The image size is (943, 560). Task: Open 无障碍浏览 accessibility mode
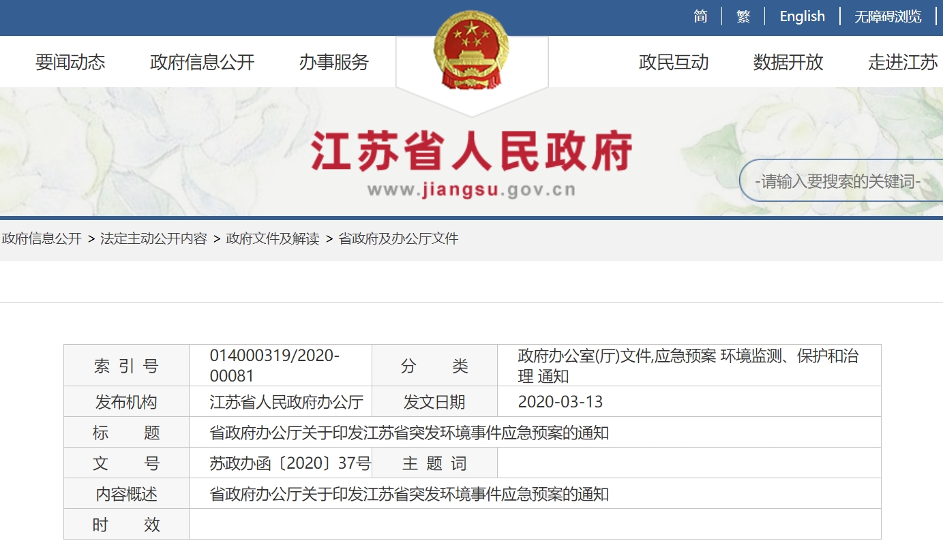click(888, 16)
